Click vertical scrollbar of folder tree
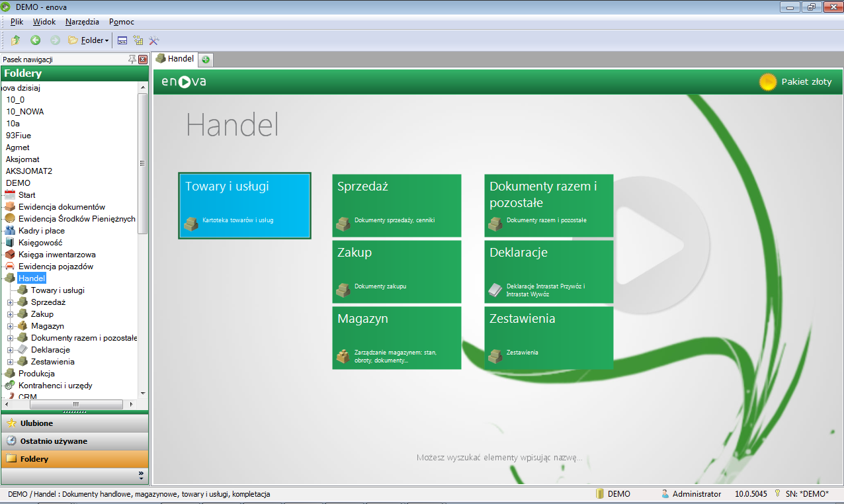This screenshot has height=504, width=844. (x=143, y=163)
